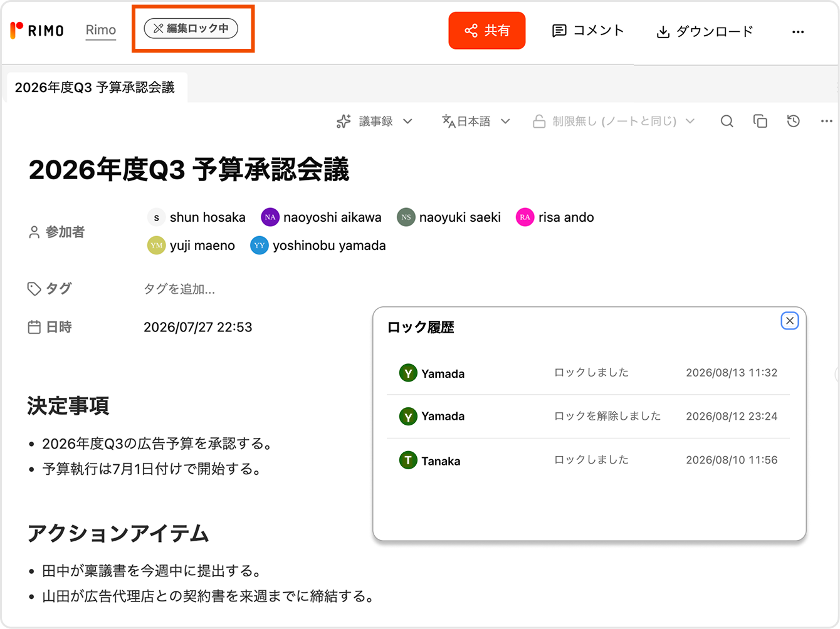Screen dimensions: 840x629
Task: Click the 決定事項 heading
Action: 68,406
